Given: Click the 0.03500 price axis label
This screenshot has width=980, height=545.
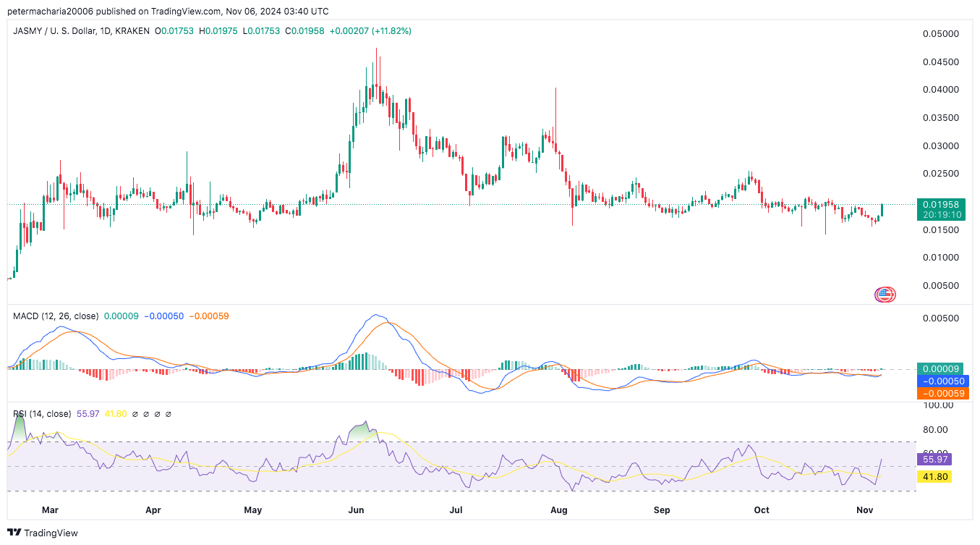Looking at the screenshot, I should [x=942, y=118].
